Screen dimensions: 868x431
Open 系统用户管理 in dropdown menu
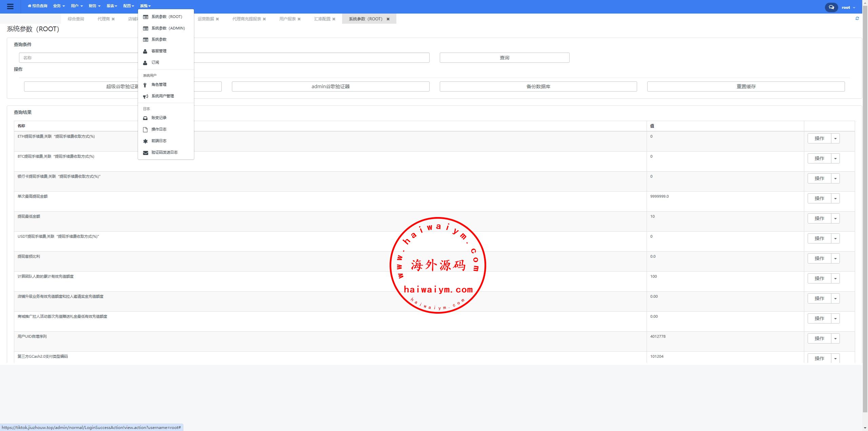tap(162, 96)
